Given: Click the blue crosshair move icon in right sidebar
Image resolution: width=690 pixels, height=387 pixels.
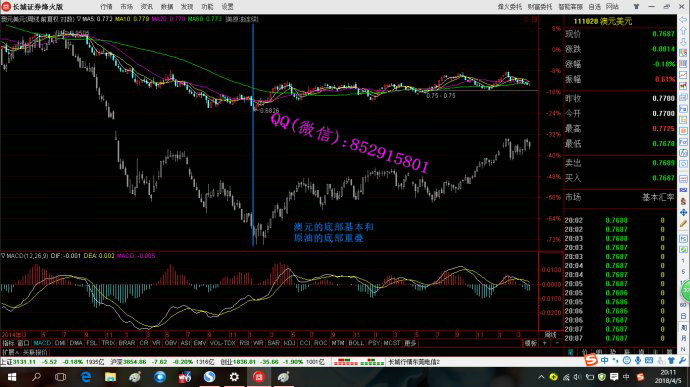Looking at the screenshot, I should pos(683,213).
